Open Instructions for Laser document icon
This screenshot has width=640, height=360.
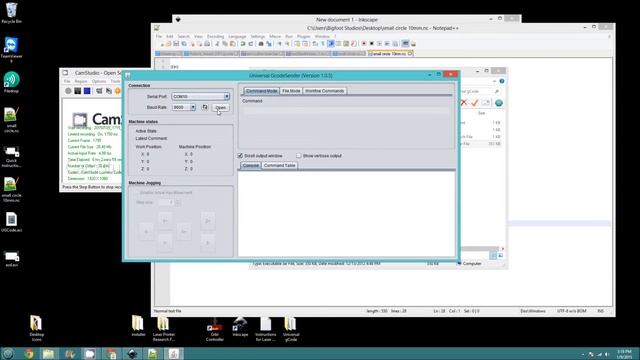[x=265, y=329]
